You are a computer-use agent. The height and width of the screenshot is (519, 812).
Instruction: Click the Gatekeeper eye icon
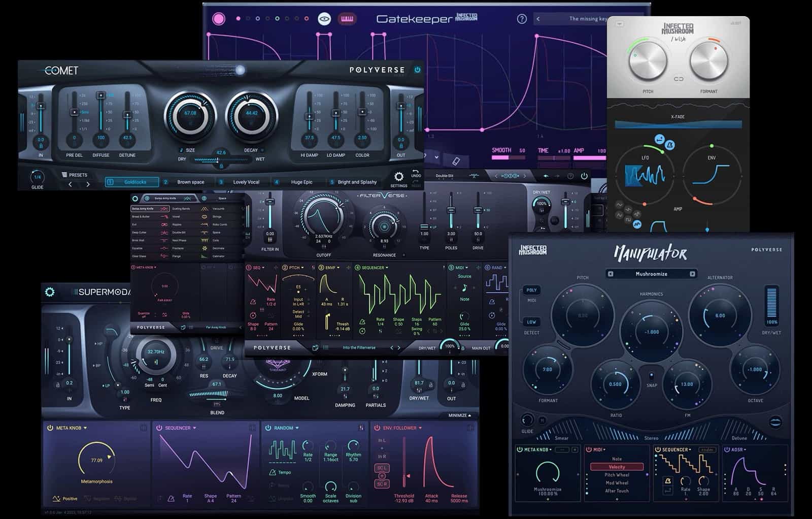point(324,19)
